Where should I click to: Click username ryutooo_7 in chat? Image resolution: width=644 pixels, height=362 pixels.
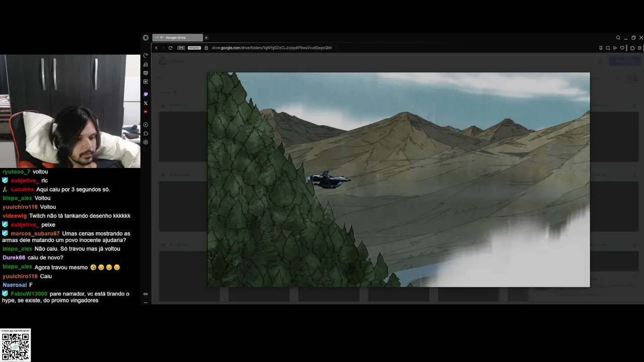pos(16,172)
